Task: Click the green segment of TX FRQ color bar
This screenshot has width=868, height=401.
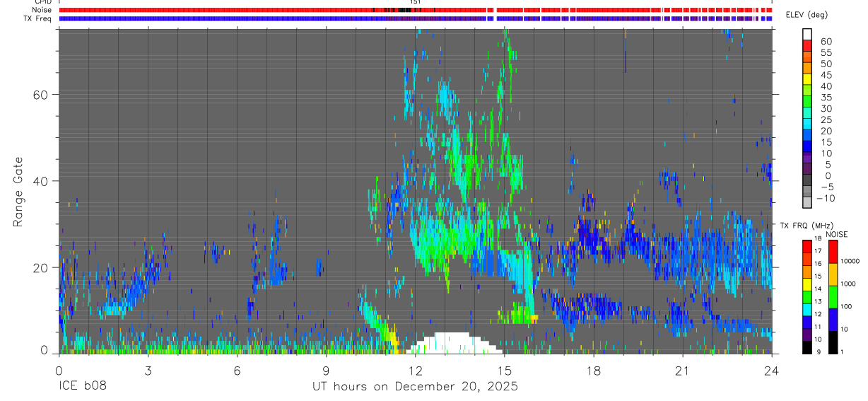Action: tap(807, 297)
